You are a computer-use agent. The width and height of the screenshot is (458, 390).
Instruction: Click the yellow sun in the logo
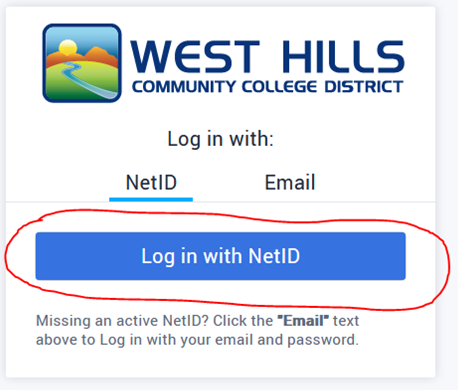coord(68,47)
